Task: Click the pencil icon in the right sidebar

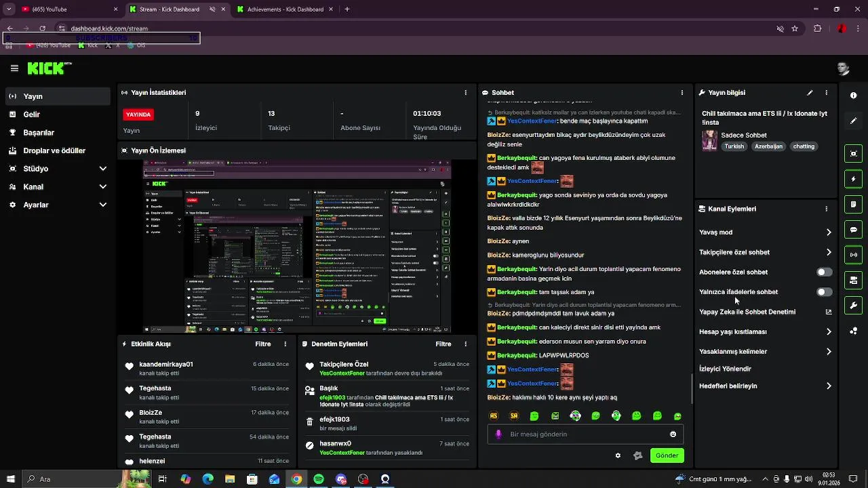Action: coord(853,121)
